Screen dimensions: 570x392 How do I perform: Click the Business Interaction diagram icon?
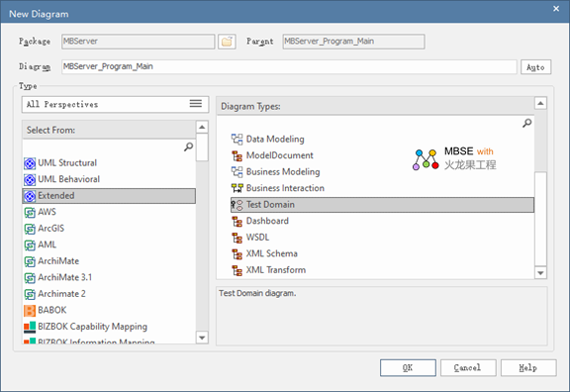tap(237, 188)
